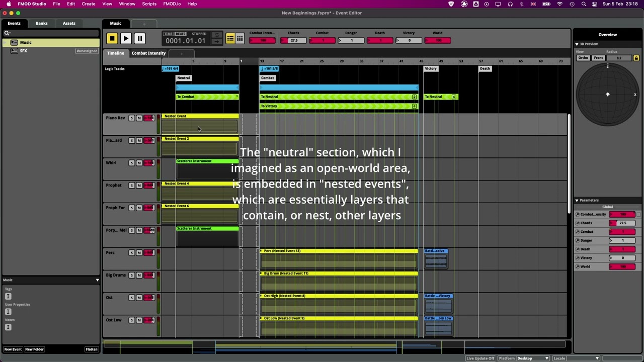Screen dimensions: 644x362
Task: Pause playback with the pause button
Action: tap(139, 38)
